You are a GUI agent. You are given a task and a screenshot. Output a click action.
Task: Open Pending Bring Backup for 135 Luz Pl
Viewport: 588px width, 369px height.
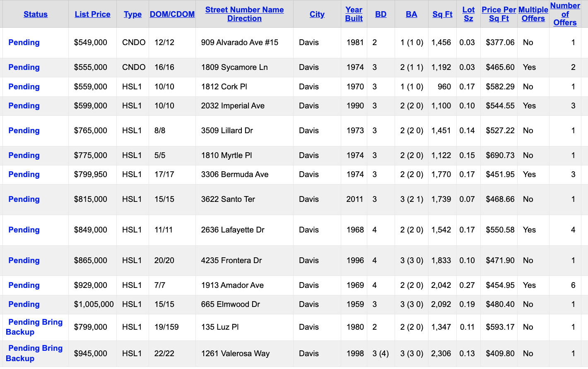34,327
